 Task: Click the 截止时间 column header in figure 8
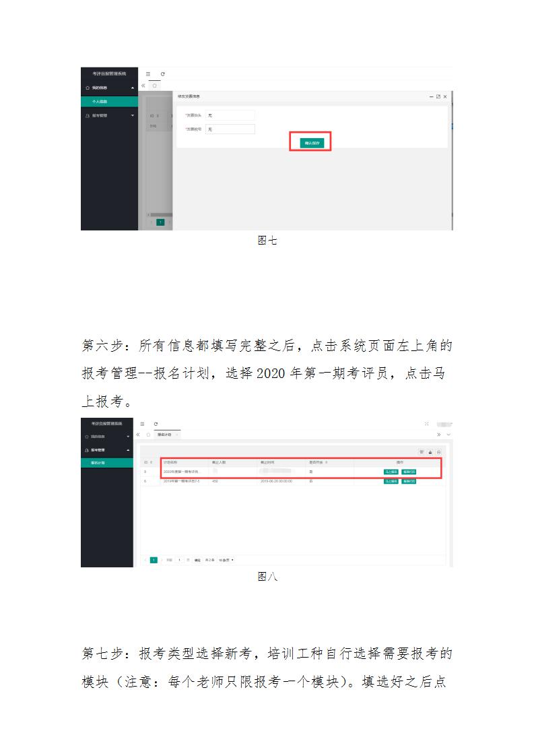[x=267, y=462]
